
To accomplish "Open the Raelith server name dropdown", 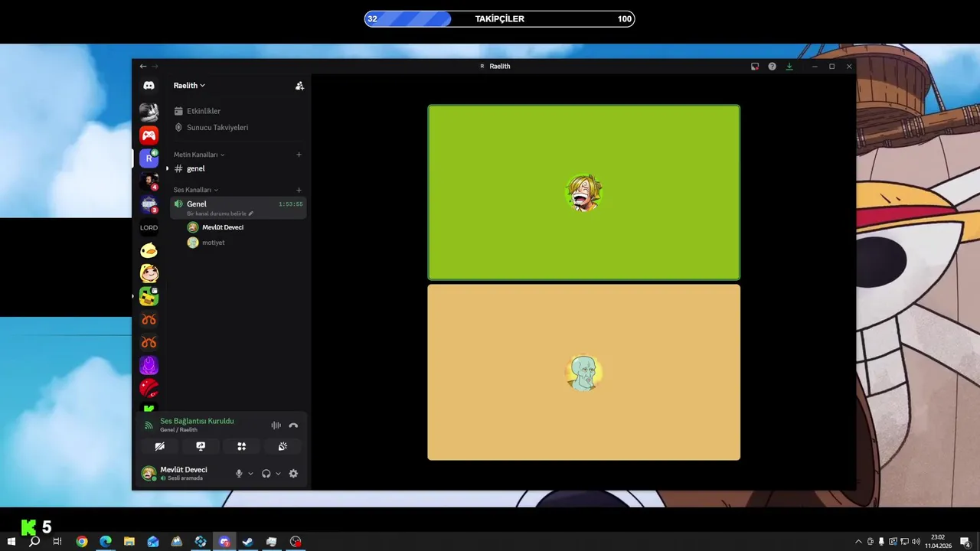I will (189, 86).
